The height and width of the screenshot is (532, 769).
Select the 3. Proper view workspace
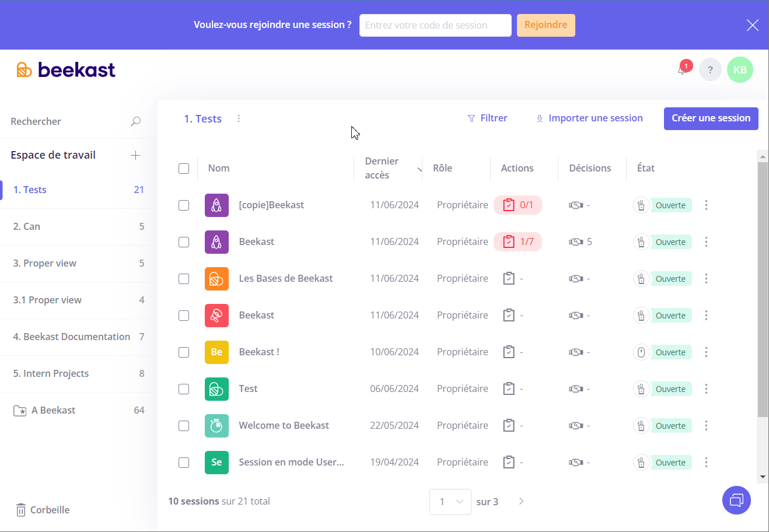pyautogui.click(x=79, y=264)
